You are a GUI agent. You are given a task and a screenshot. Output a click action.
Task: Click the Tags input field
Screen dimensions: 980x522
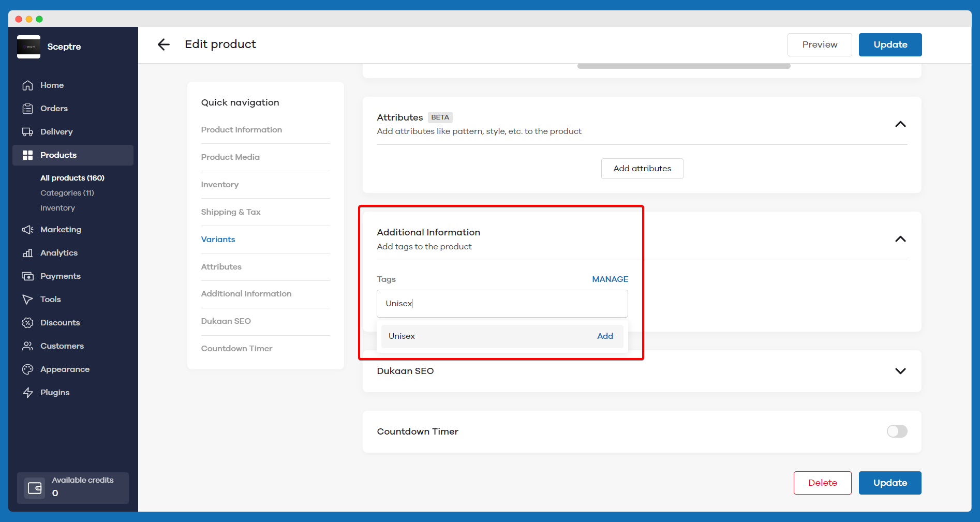(x=502, y=304)
